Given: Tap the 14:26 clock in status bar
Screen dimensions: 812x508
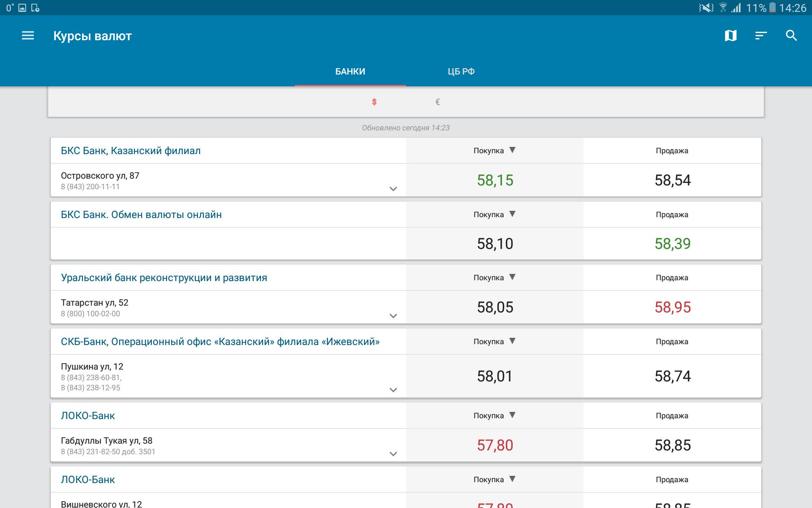Looking at the screenshot, I should tap(793, 8).
